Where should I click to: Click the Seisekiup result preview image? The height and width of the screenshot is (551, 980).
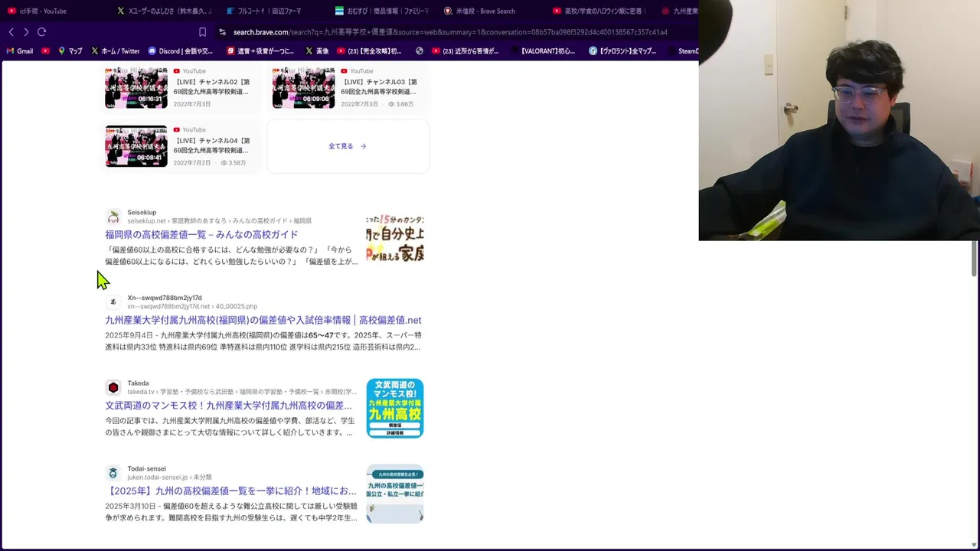pos(395,238)
